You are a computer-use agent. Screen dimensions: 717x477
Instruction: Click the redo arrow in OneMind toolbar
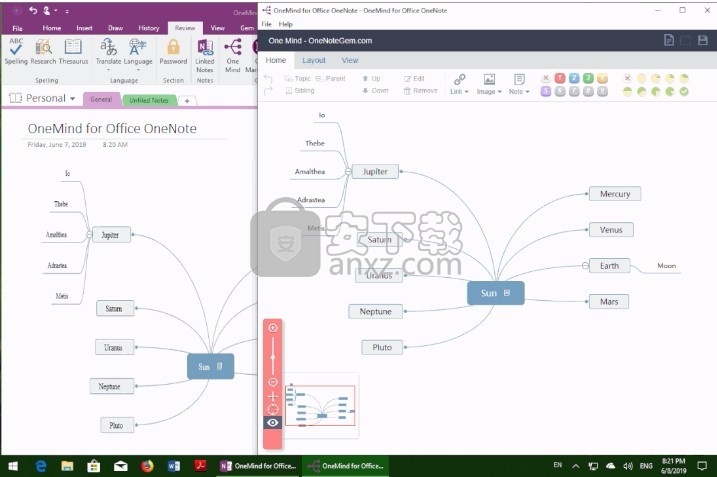click(x=268, y=91)
